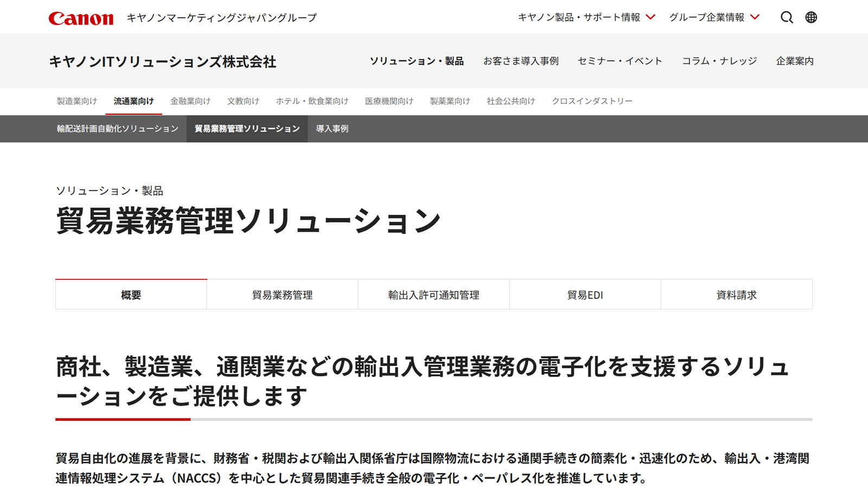This screenshot has width=868, height=488.
Task: Expand グループ企業情報 dropdown
Action: [714, 17]
